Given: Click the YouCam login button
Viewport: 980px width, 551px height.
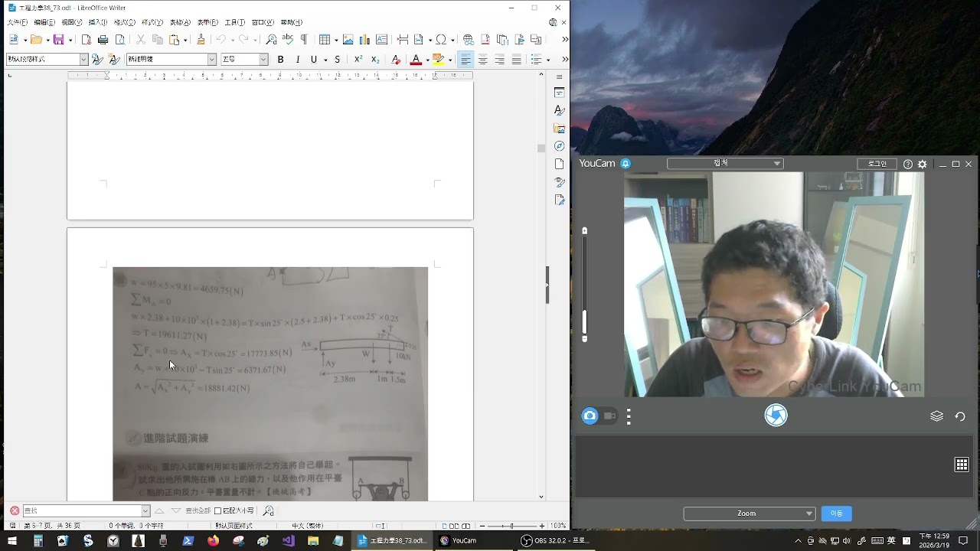Looking at the screenshot, I should pyautogui.click(x=877, y=164).
